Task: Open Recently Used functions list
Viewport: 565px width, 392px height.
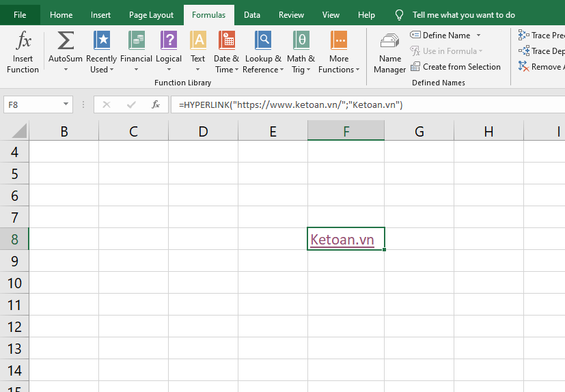Action: point(101,42)
